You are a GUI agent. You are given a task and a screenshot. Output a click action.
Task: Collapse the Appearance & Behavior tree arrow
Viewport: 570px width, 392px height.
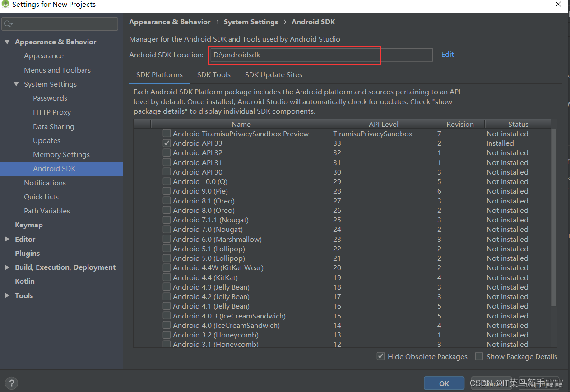[x=7, y=42]
